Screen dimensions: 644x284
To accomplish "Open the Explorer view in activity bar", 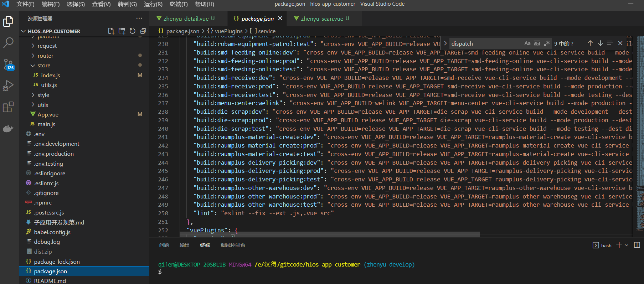I will click(x=8, y=21).
